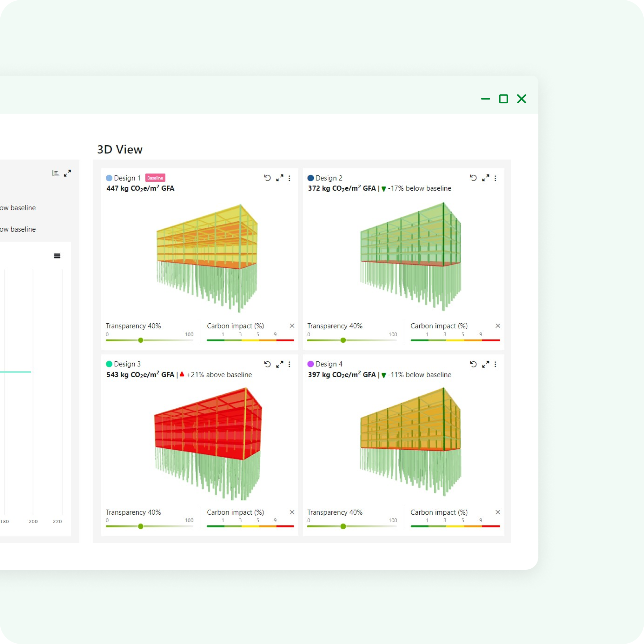Adjust Design 4 transparency slider handle
644x644 pixels.
coord(343,526)
